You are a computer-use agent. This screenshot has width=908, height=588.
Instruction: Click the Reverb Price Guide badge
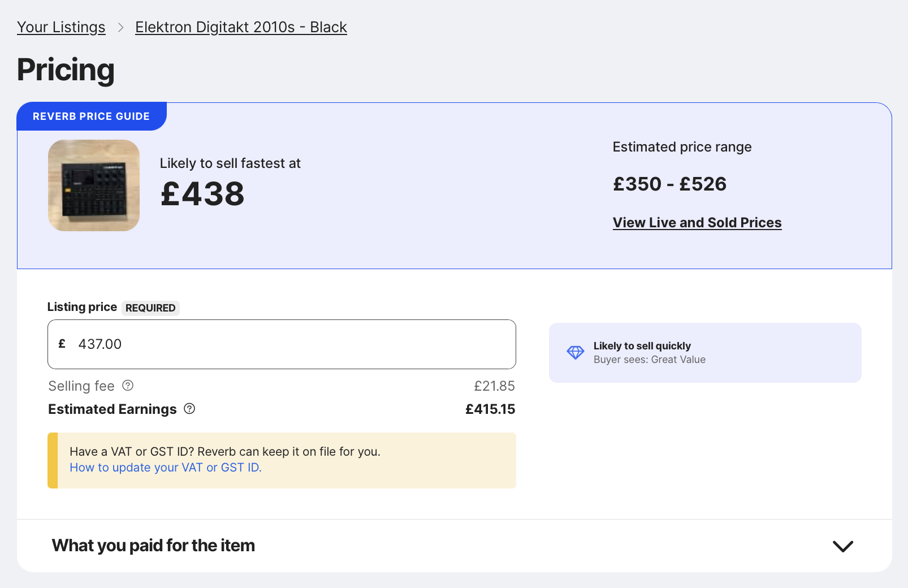91,116
